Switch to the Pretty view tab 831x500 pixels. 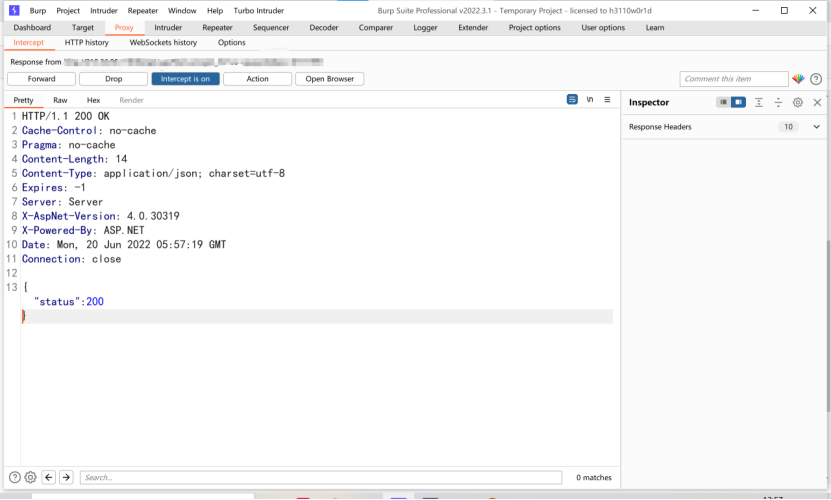coord(23,100)
